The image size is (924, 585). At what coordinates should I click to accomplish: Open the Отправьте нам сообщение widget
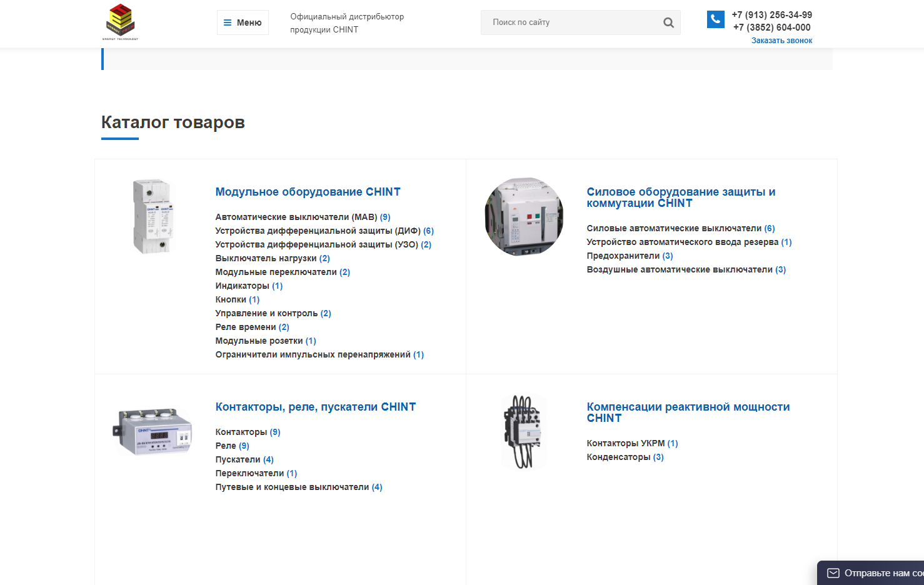point(870,573)
